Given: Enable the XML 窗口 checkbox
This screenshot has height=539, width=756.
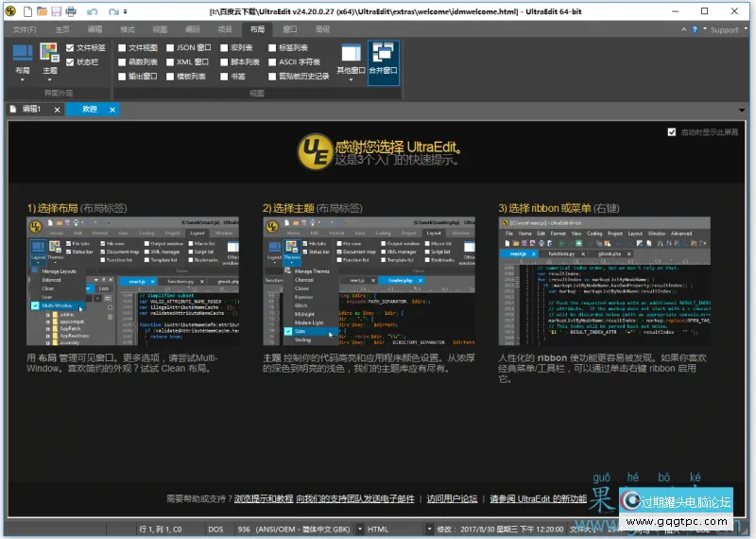Looking at the screenshot, I should point(170,61).
